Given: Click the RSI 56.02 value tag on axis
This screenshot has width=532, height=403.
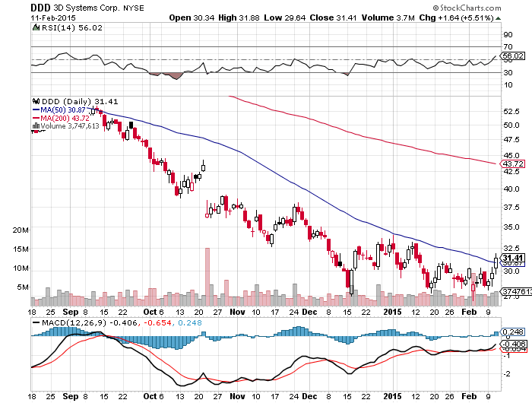Looking at the screenshot, I should pyautogui.click(x=513, y=56).
